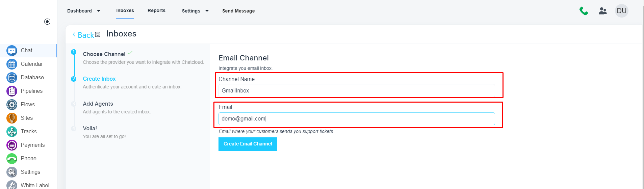Go to Pipelines via its icon
The width and height of the screenshot is (644, 189).
[x=12, y=91]
